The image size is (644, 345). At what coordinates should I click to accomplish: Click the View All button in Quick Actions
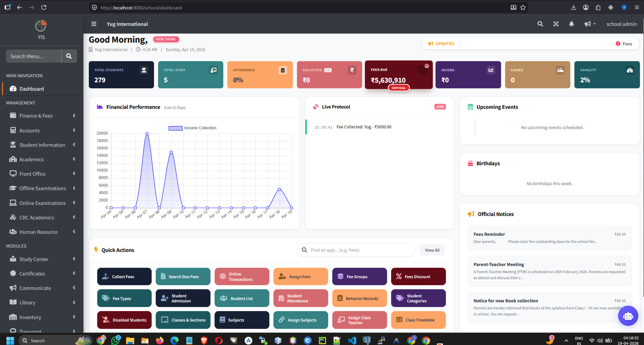click(x=432, y=250)
